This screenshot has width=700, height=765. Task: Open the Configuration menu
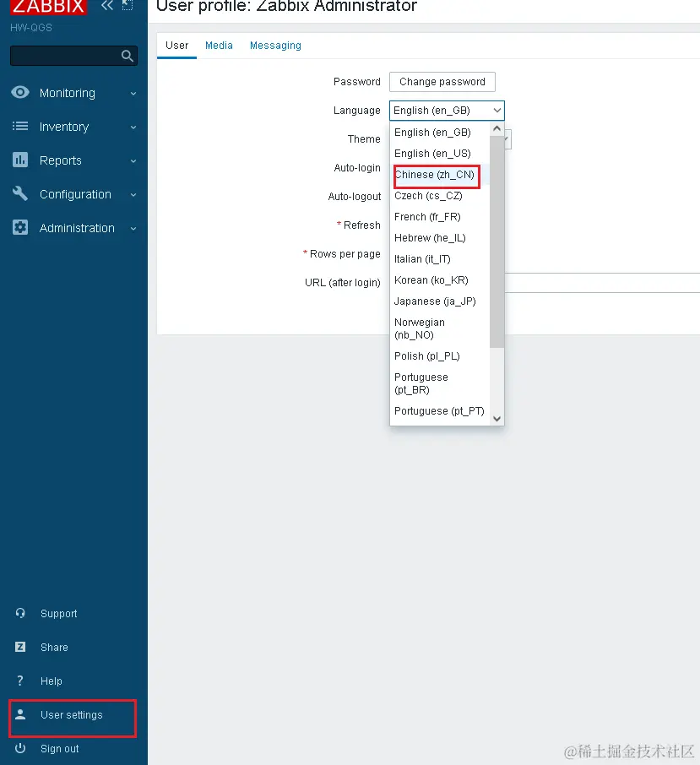pyautogui.click(x=75, y=194)
